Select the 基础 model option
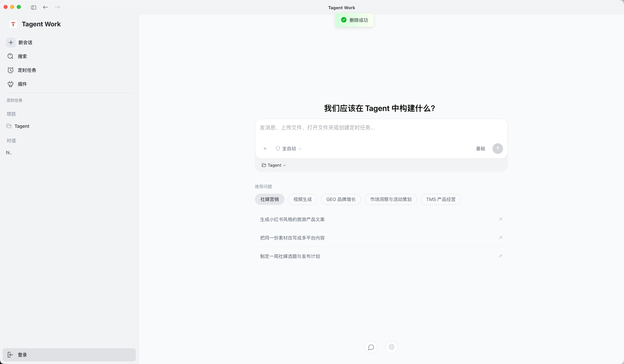 click(481, 149)
